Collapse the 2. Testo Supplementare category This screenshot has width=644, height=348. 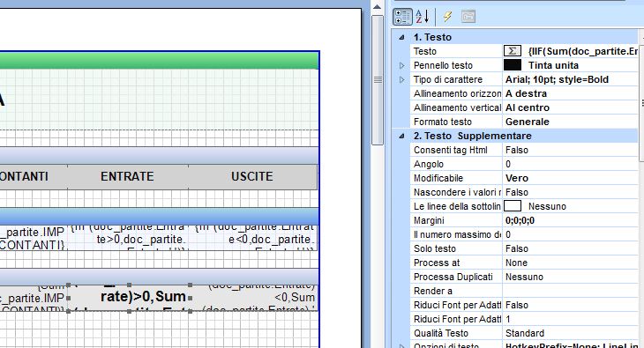click(x=401, y=136)
